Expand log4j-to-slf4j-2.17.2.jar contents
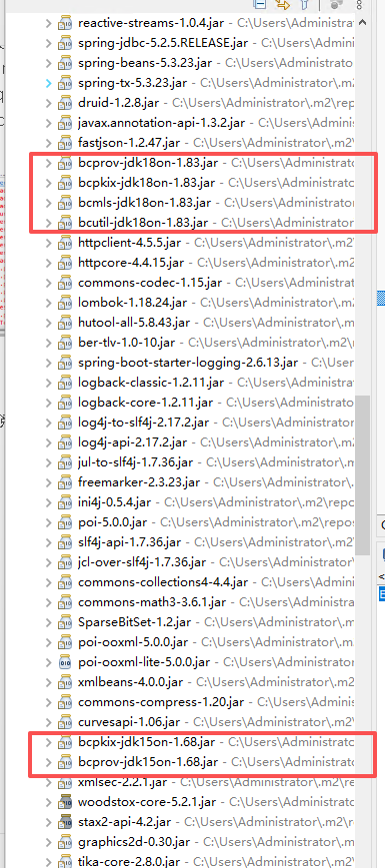385x868 pixels. 48,423
